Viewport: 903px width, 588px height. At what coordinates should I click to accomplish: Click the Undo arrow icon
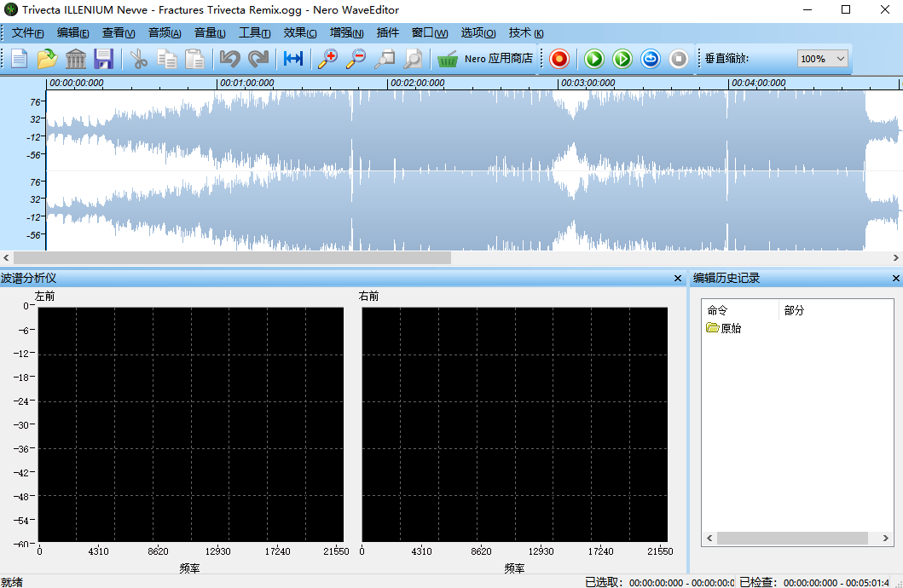coord(229,59)
